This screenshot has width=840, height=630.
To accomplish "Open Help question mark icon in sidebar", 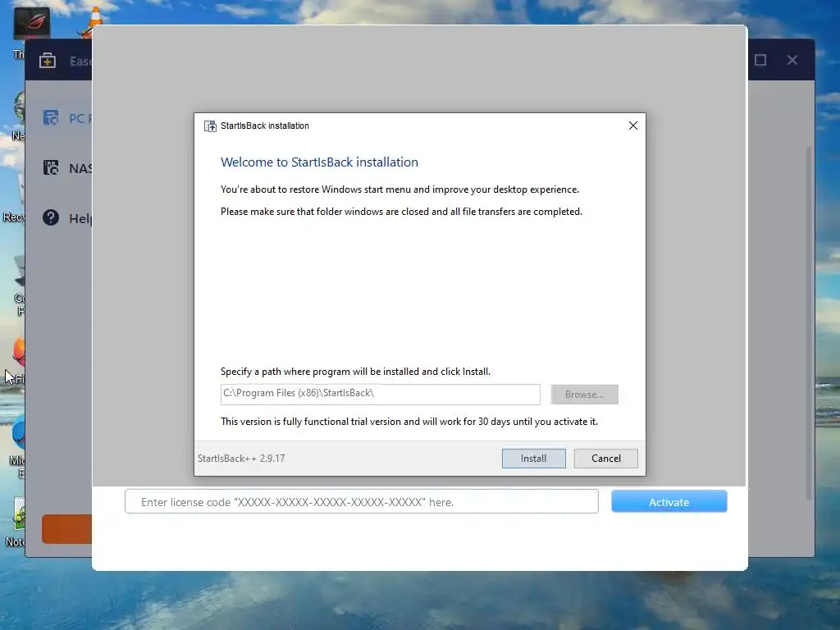I will coord(51,217).
